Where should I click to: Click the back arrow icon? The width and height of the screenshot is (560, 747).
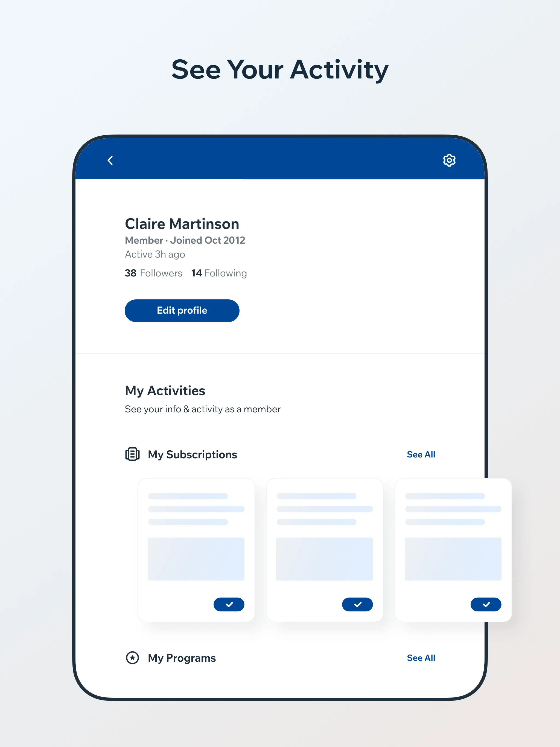pos(111,161)
